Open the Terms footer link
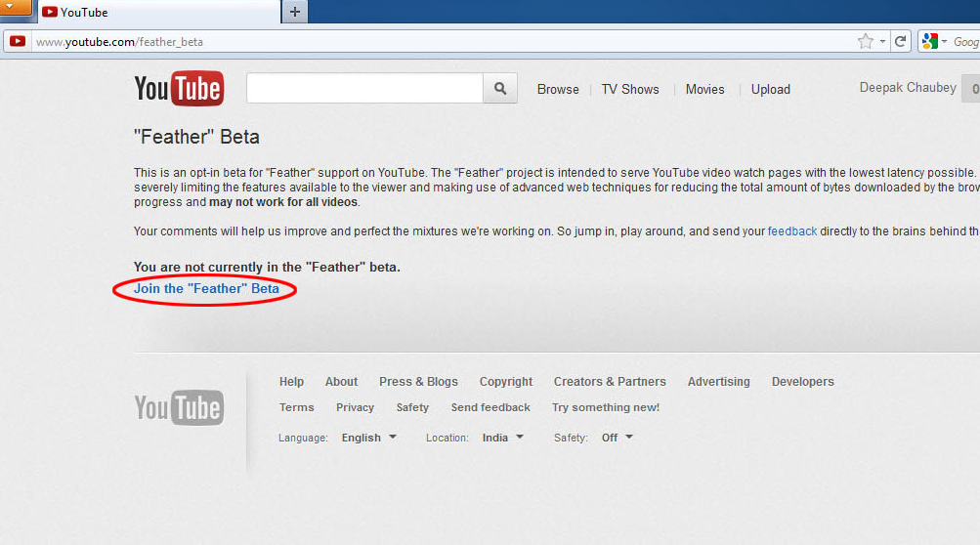Image resolution: width=980 pixels, height=545 pixels. pos(296,407)
